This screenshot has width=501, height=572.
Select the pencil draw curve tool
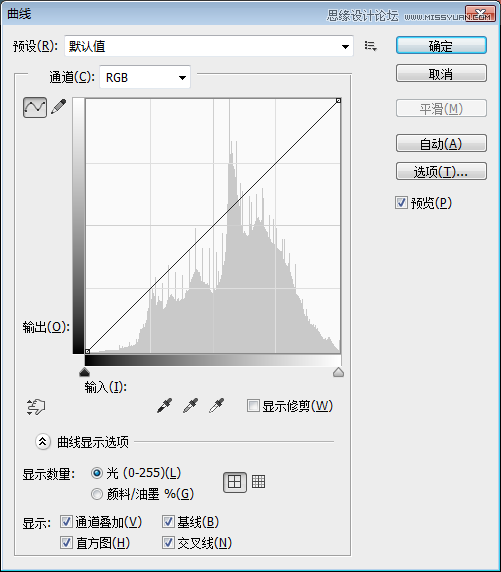pyautogui.click(x=59, y=107)
